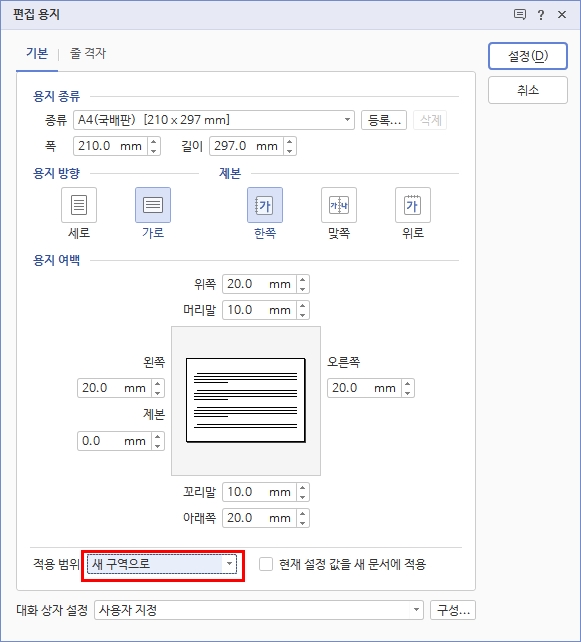Viewport: 581px width, 642px height.
Task: Close the 편집 용지 dialog
Action: coord(562,15)
